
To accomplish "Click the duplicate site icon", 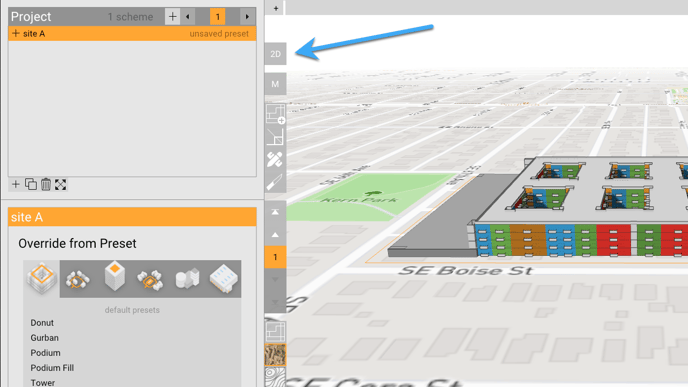I will pos(31,184).
